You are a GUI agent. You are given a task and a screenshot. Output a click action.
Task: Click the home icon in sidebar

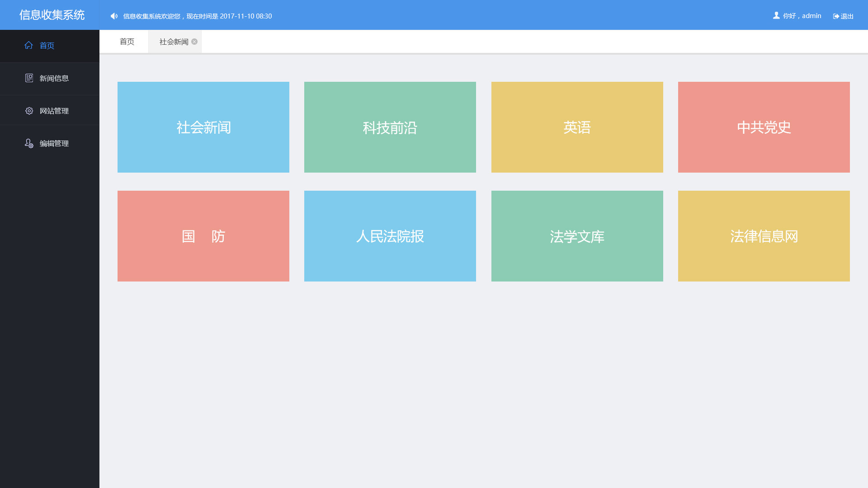(x=28, y=45)
